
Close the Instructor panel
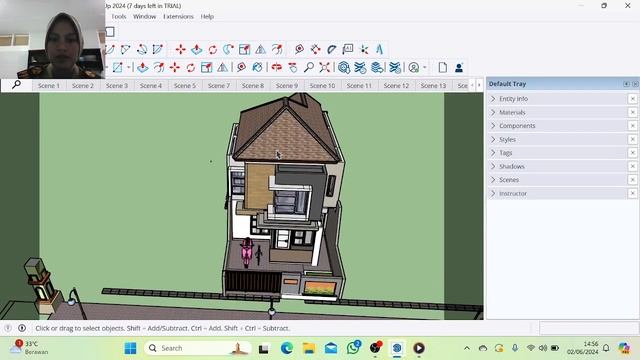633,193
